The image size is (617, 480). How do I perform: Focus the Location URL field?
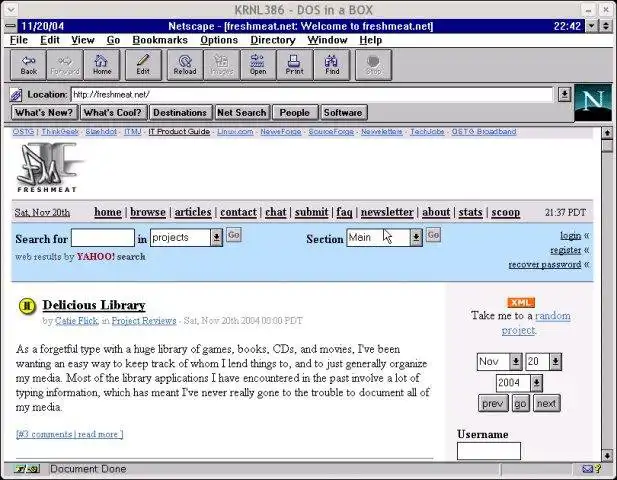(312, 94)
